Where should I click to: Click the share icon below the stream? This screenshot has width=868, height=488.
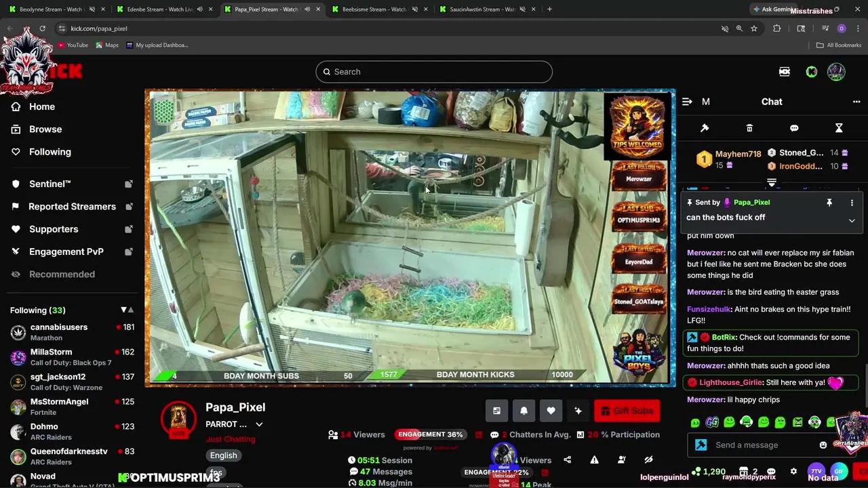click(x=567, y=460)
